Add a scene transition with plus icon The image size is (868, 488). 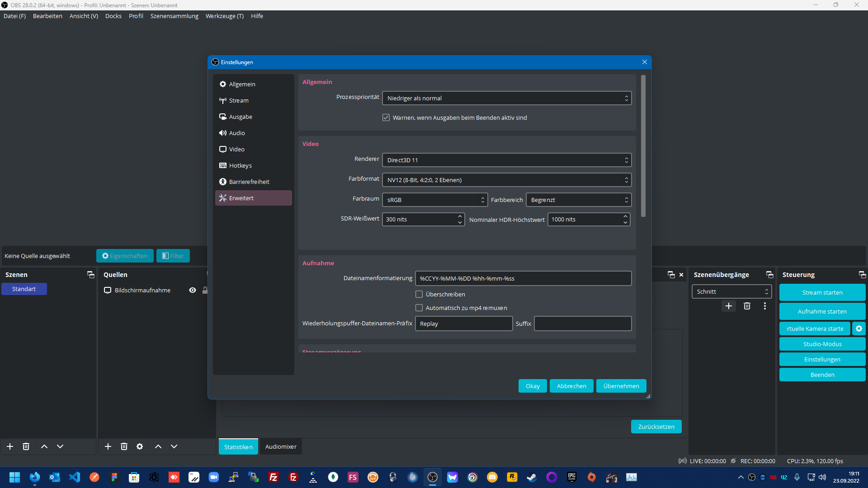[x=729, y=306]
